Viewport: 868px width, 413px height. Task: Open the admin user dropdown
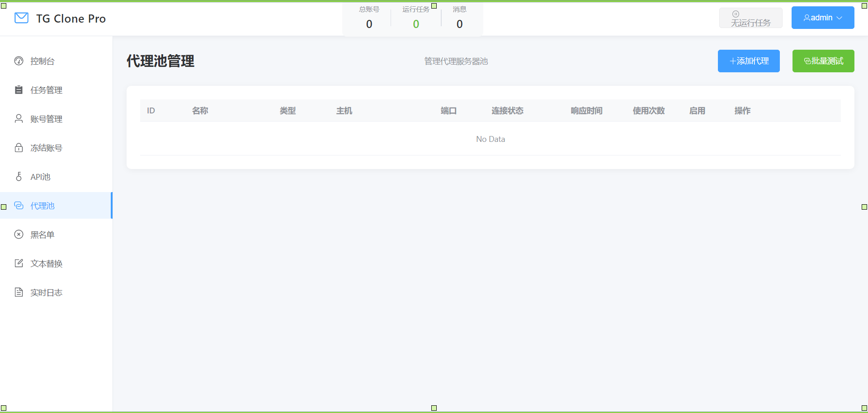click(822, 18)
